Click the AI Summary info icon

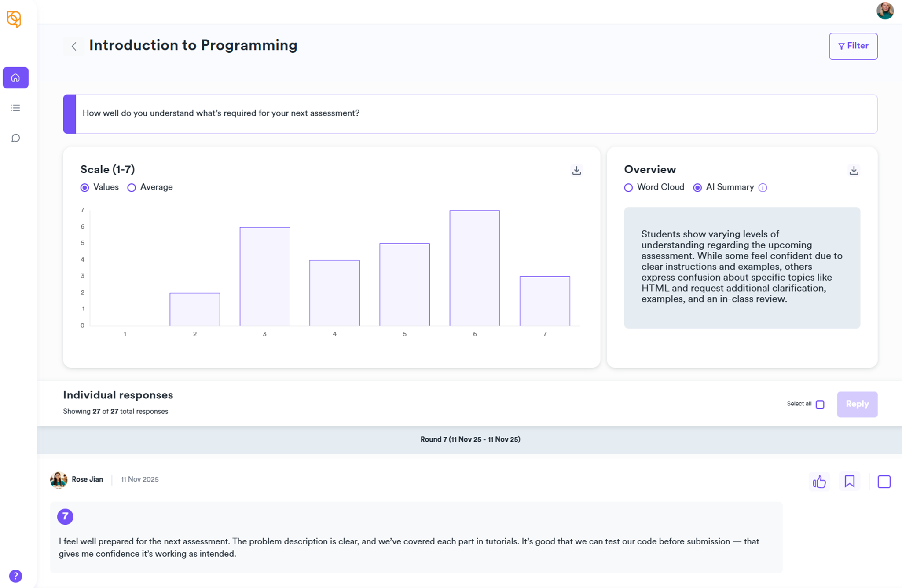[x=763, y=188]
